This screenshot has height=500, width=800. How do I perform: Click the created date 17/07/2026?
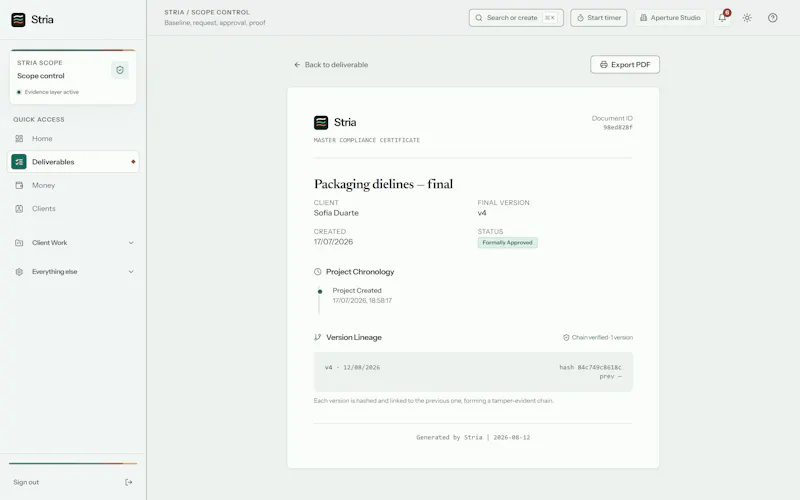point(333,242)
